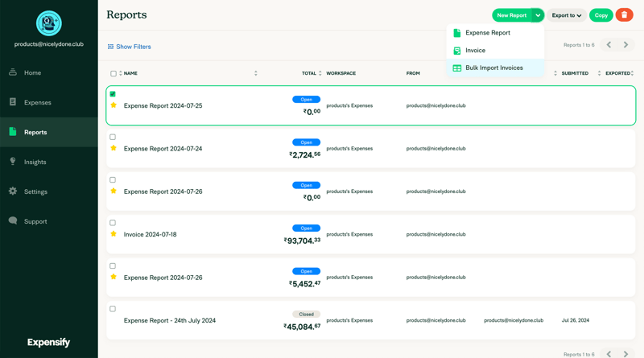Image resolution: width=644 pixels, height=358 pixels.
Task: Click the Expenses sidebar icon
Action: coord(13,102)
